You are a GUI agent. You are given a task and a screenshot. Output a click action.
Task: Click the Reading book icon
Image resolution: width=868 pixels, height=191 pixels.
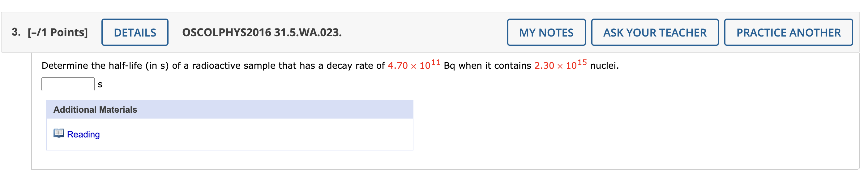(59, 134)
